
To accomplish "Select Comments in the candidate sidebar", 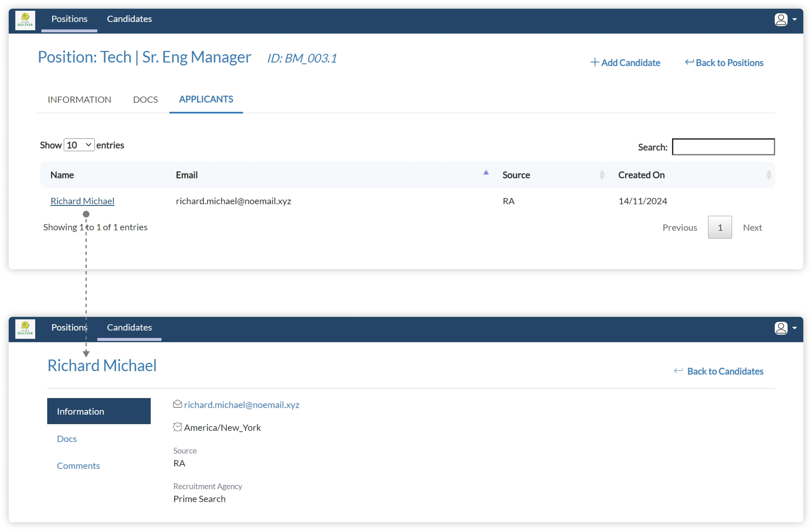I will click(x=78, y=466).
